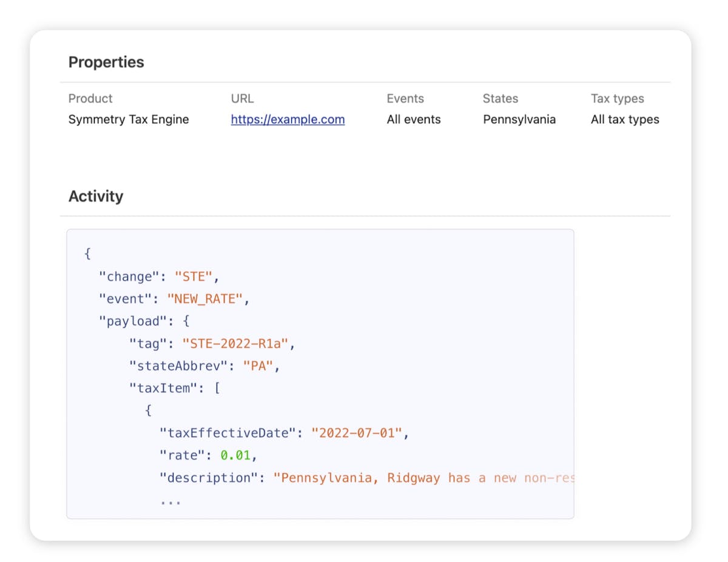Click the Activity section heading
This screenshot has width=728, height=562.
(96, 196)
